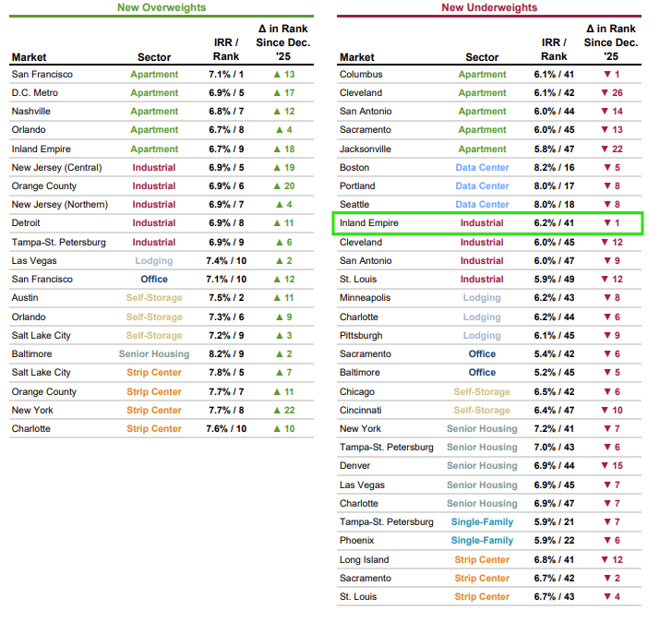Image resolution: width=672 pixels, height=622 pixels.
Task: Select the up-arrow rank change value 18
Action: 283,150
